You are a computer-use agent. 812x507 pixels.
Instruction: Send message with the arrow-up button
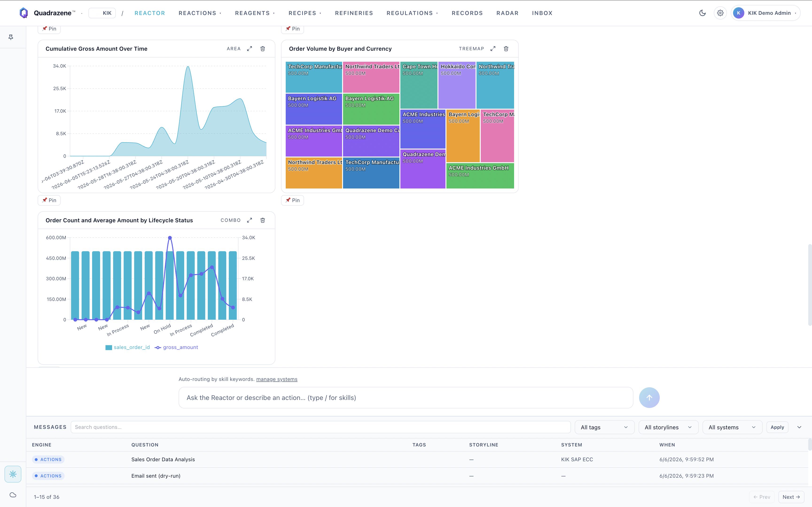click(649, 398)
